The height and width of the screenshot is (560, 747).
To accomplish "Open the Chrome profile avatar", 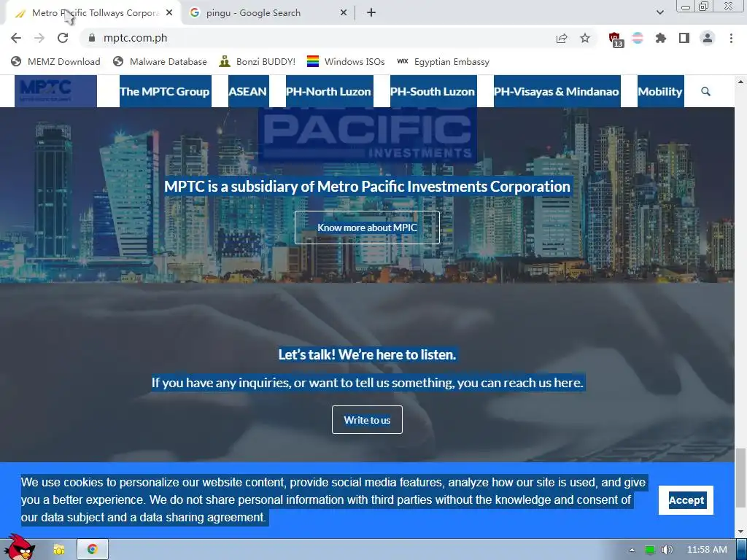I will 708,38.
